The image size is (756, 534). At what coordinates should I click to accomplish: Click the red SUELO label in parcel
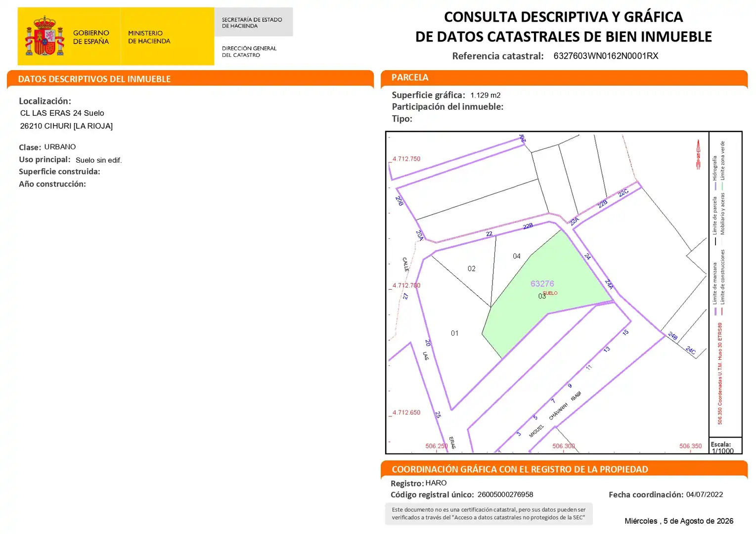(550, 293)
